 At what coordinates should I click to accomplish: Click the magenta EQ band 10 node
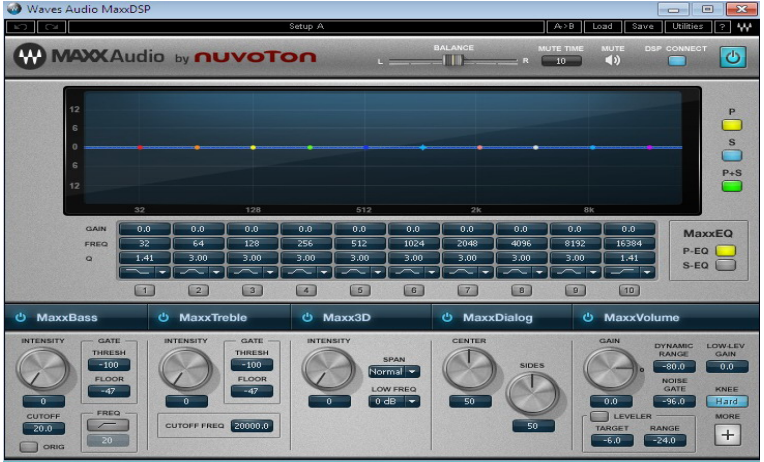tap(649, 147)
